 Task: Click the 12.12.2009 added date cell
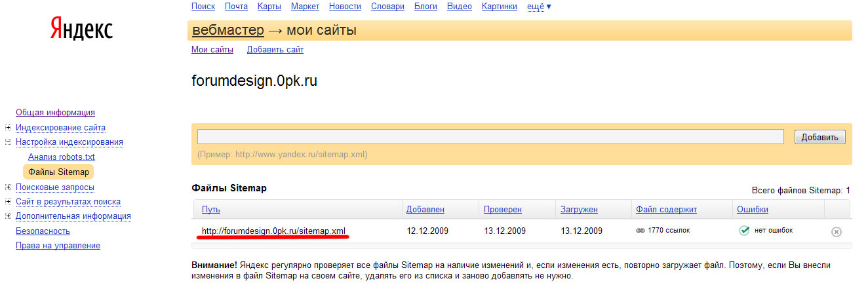pyautogui.click(x=427, y=231)
